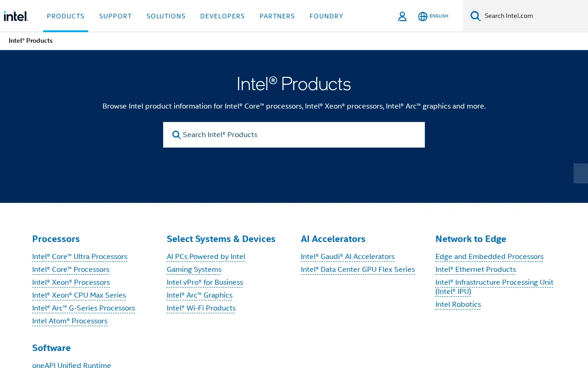588x368 pixels.
Task: Click the Processors heading
Action: tap(56, 239)
